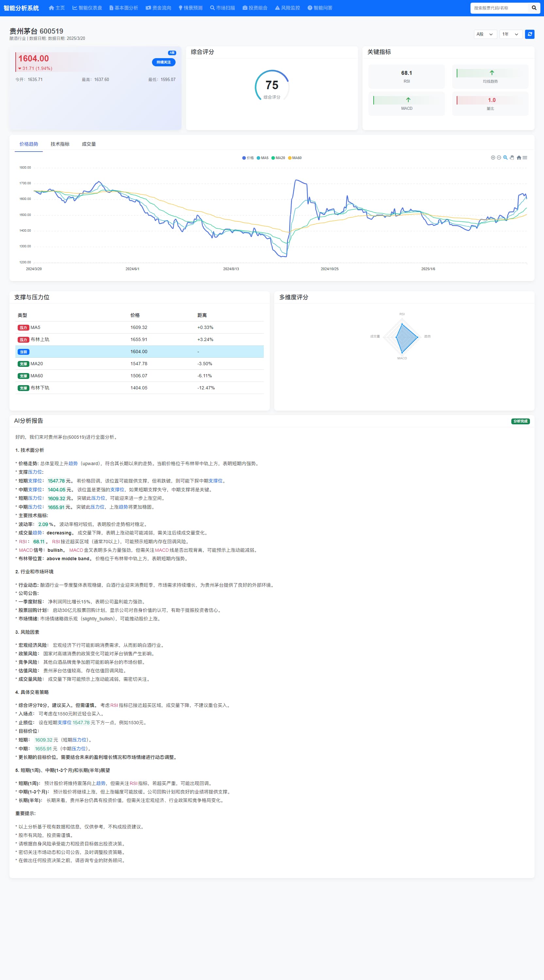Screen dimensions: 544x980
Task: Click the search magnifier button
Action: coord(534,8)
